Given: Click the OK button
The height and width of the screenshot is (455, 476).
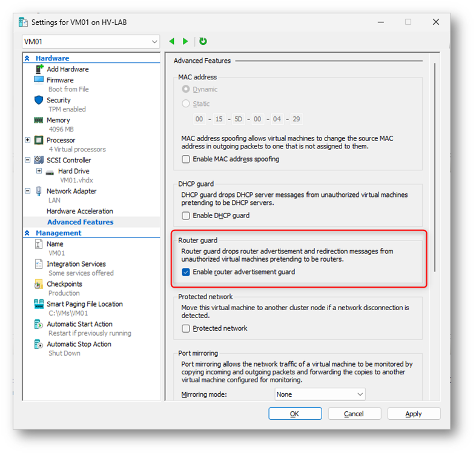Looking at the screenshot, I should coord(295,414).
